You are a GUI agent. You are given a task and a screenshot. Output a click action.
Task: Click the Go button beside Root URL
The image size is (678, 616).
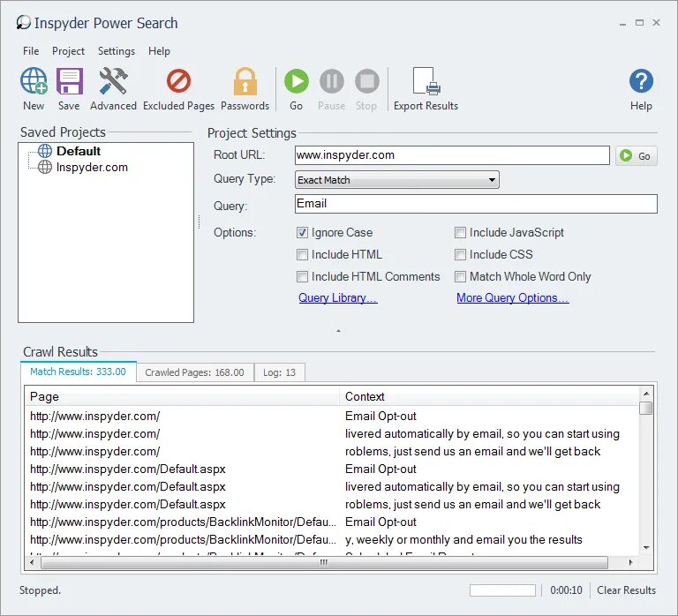point(636,155)
